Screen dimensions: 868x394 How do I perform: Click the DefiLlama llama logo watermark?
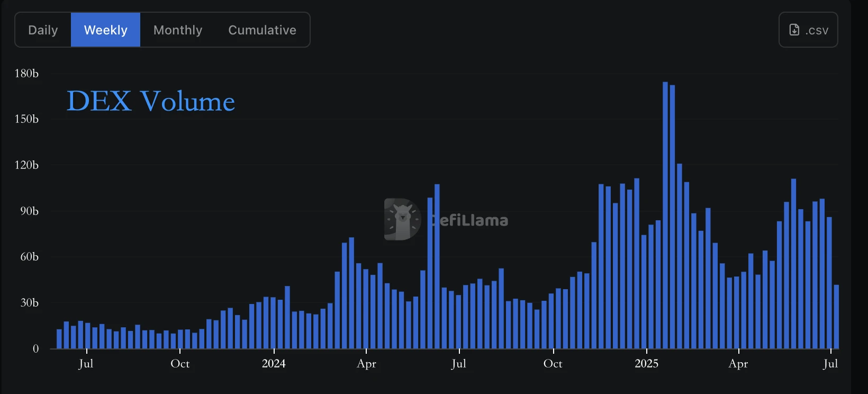pos(402,219)
